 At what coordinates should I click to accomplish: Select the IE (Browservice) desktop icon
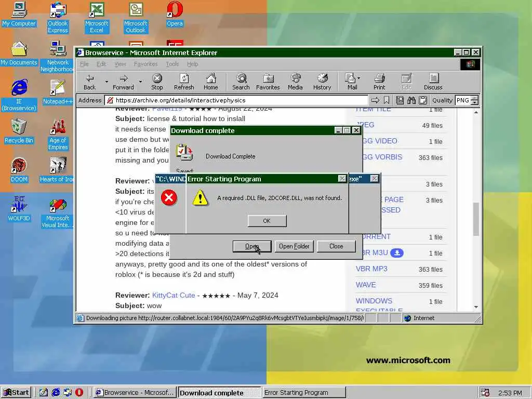(19, 96)
